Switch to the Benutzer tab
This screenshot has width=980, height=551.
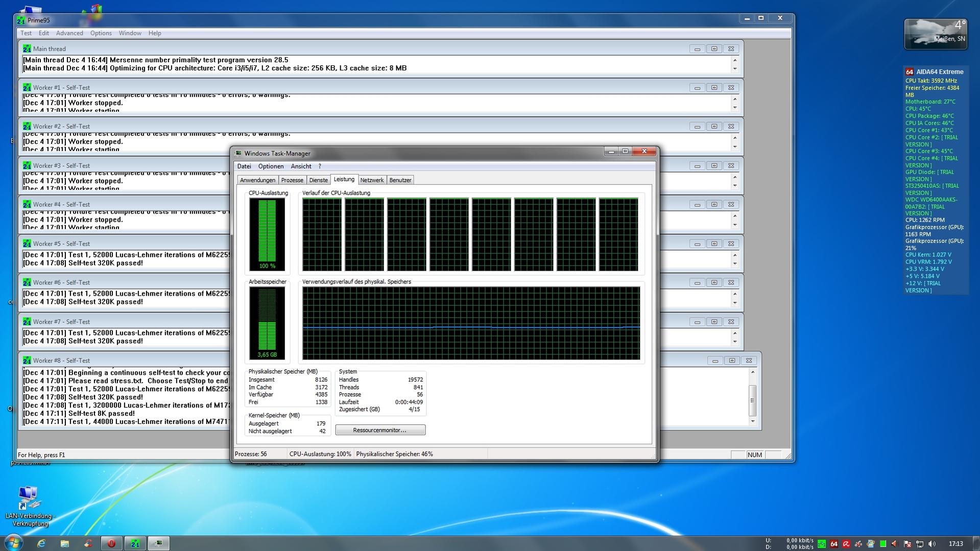[400, 180]
